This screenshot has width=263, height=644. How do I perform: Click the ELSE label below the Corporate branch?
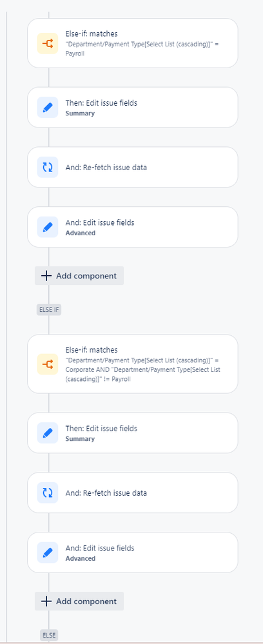coord(49,635)
